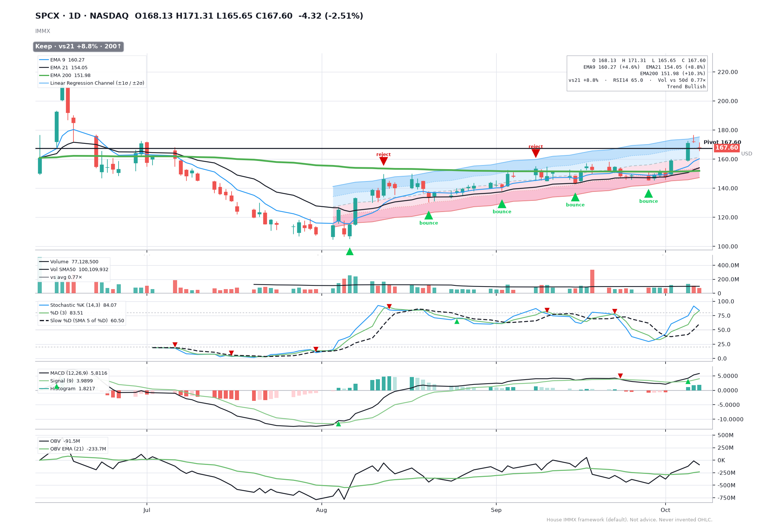Viewport: 783px width, 532px height.
Task: Click the Keep vs21 +8.8% badge
Action: click(x=78, y=47)
